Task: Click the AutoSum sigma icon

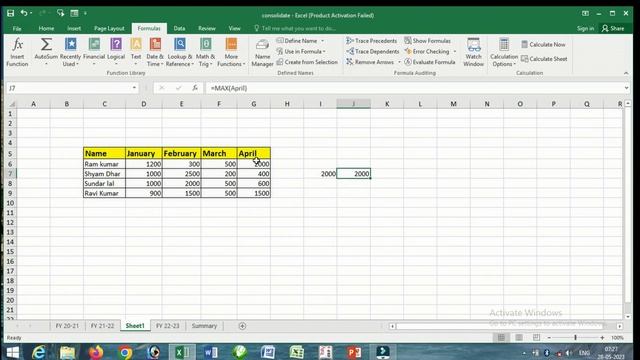Action: (46, 44)
